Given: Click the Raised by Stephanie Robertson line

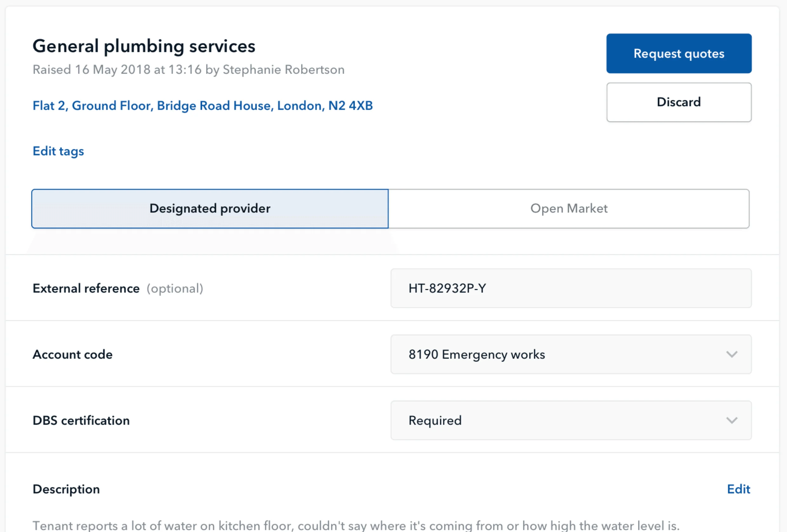Looking at the screenshot, I should click(189, 70).
